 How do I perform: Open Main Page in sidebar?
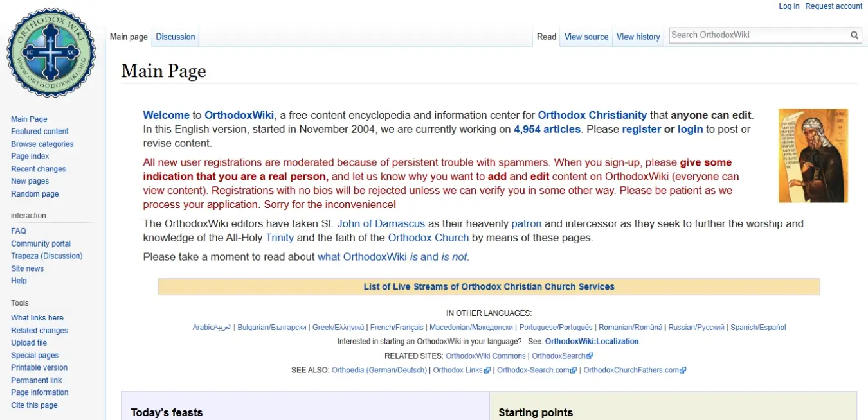[29, 119]
